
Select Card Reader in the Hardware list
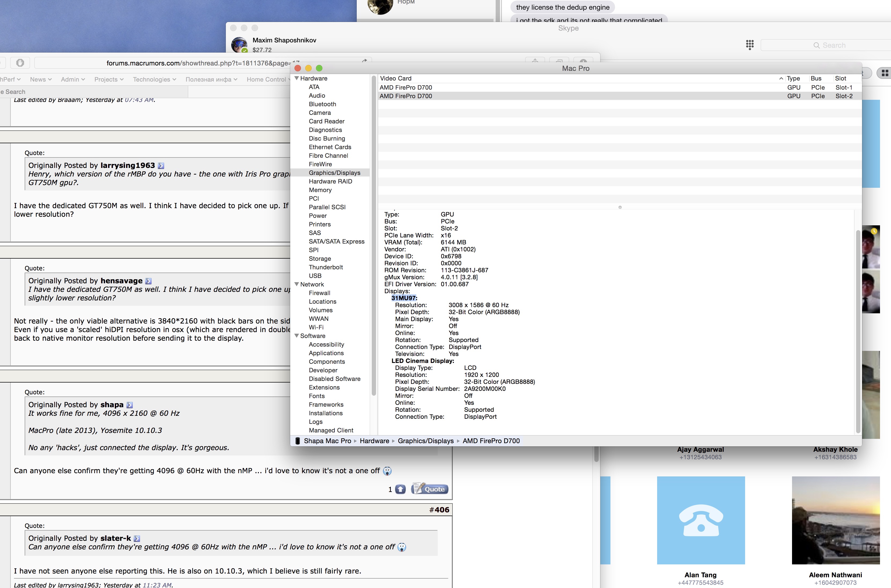click(326, 122)
